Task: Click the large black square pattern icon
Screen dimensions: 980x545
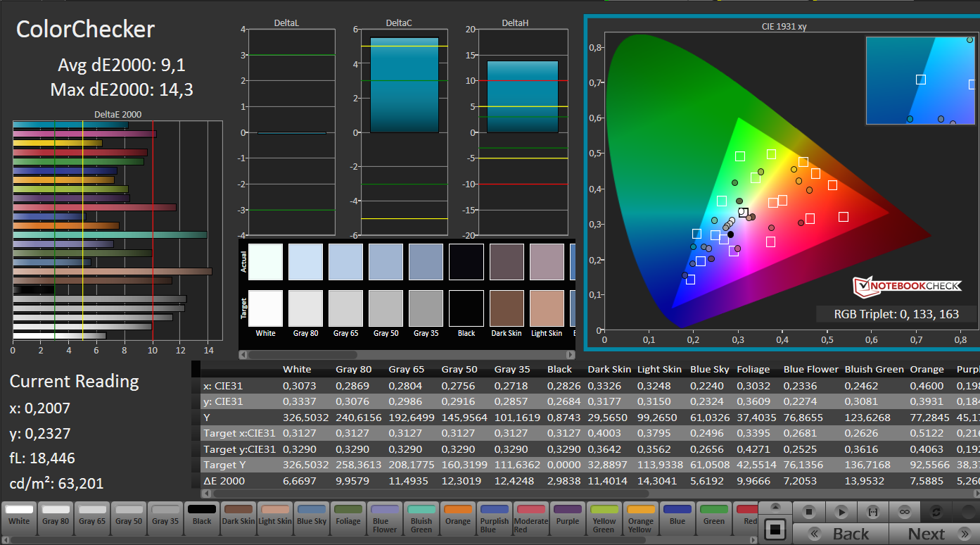Action: pyautogui.click(x=775, y=528)
